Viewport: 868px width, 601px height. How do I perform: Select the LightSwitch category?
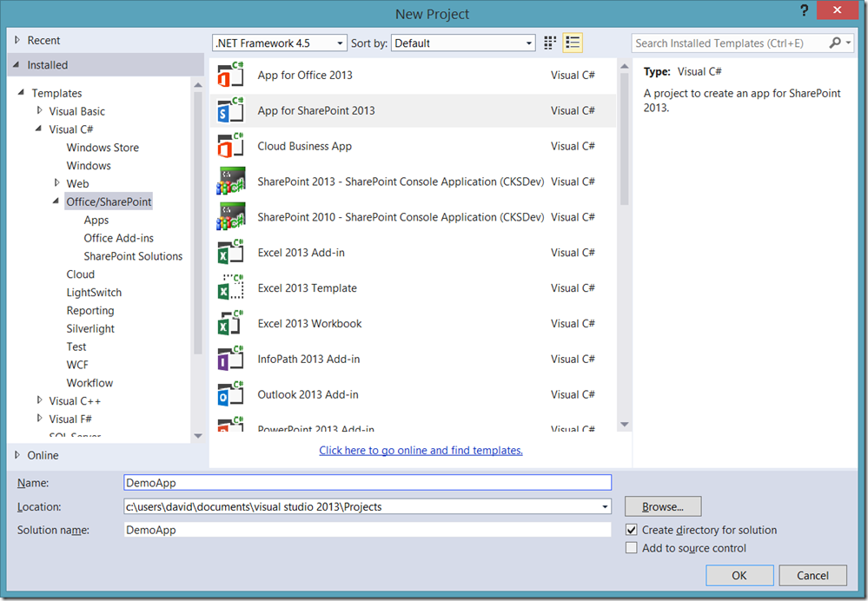click(94, 292)
